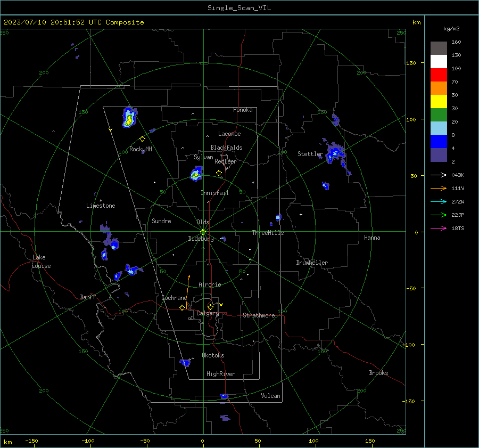Click the Lacombe town label
Screen dimensions: 479x448
pos(229,134)
